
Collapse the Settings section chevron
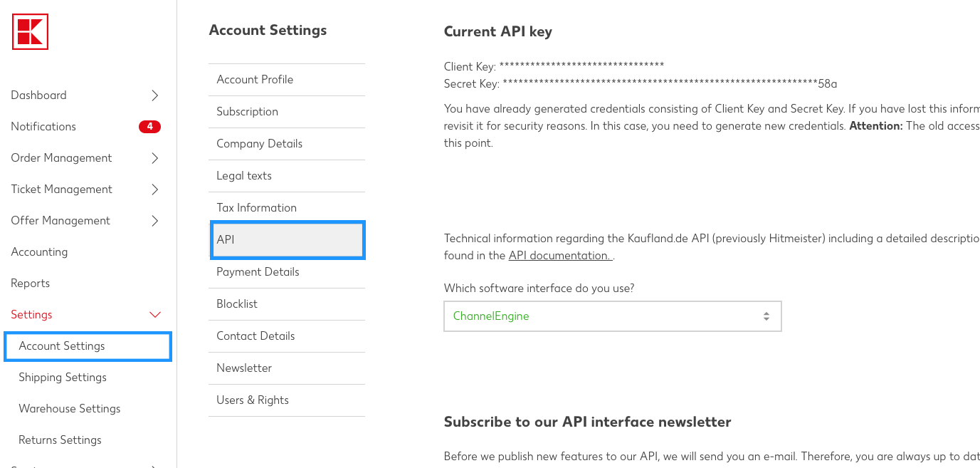pyautogui.click(x=154, y=315)
